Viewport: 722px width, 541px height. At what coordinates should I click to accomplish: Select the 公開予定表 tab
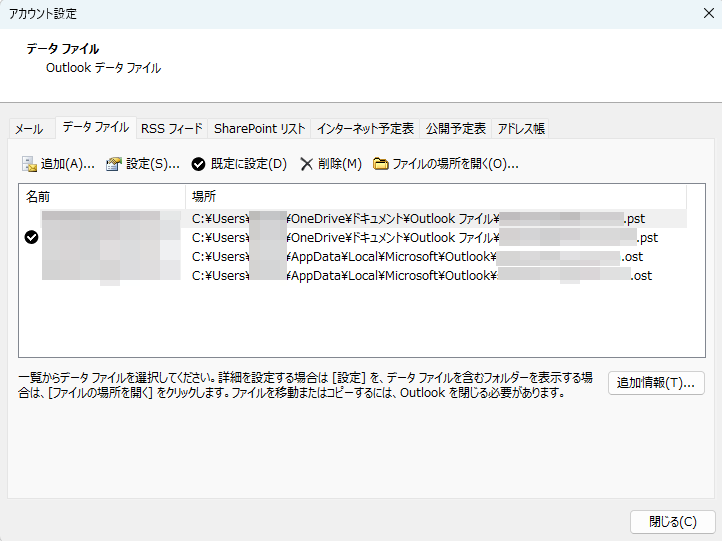[455, 129]
